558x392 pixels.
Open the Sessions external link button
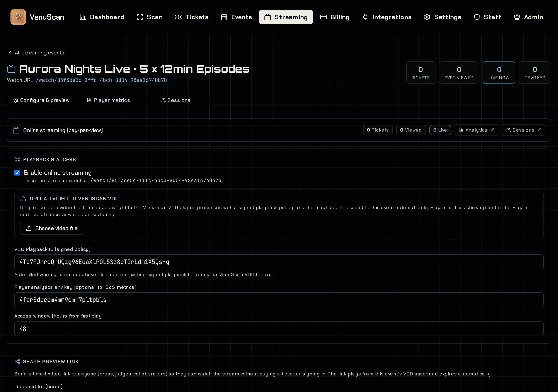[523, 130]
